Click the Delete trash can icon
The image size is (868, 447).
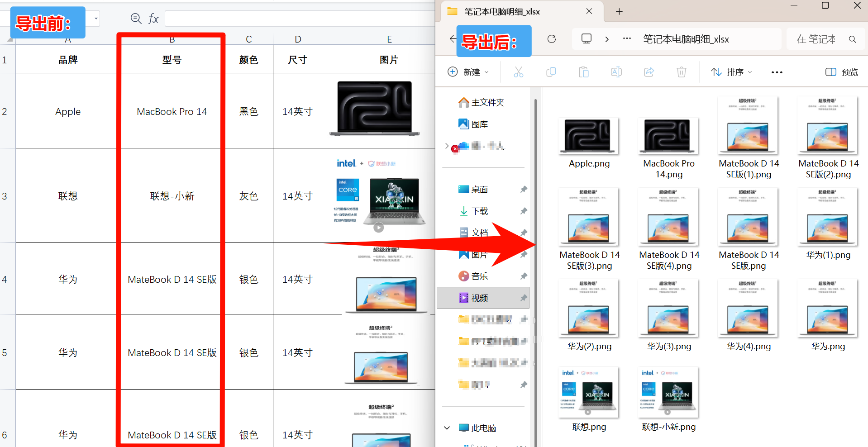681,72
